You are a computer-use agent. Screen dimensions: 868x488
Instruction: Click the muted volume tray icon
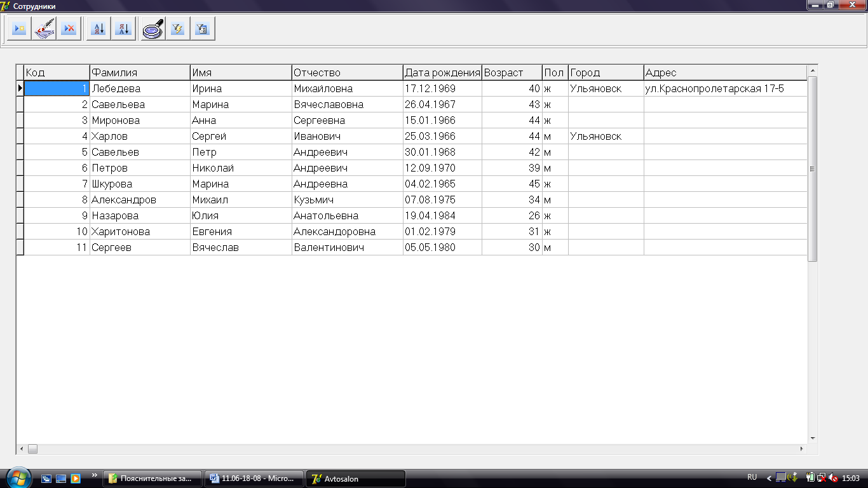[833, 478]
